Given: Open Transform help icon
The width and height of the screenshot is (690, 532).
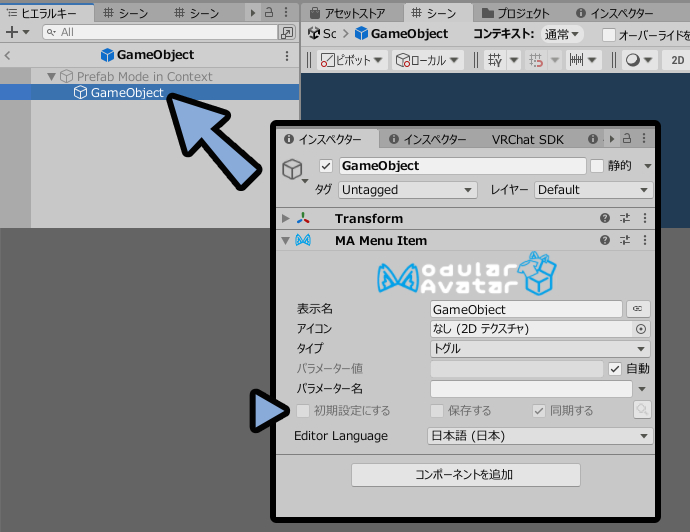Looking at the screenshot, I should pyautogui.click(x=605, y=218).
